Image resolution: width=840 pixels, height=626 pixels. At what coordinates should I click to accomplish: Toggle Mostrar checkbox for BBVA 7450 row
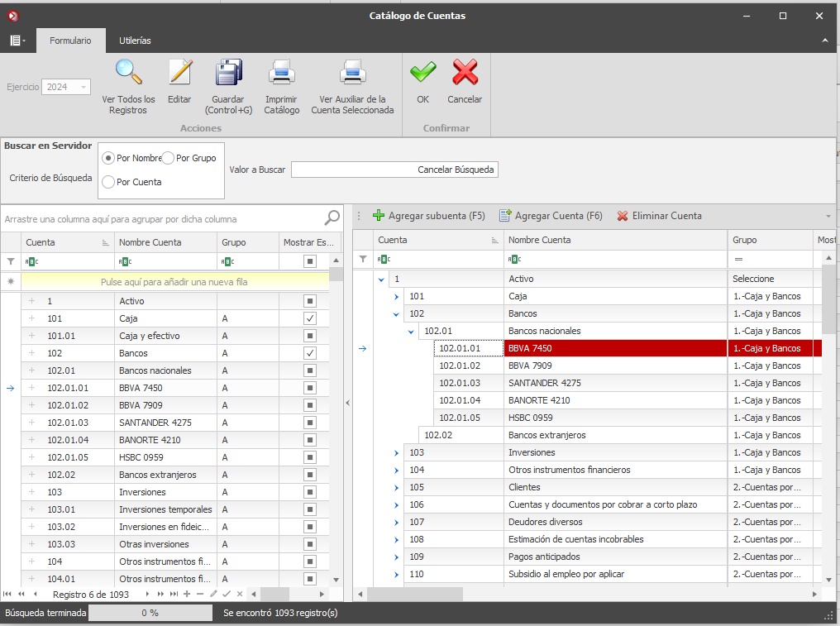[x=310, y=388]
